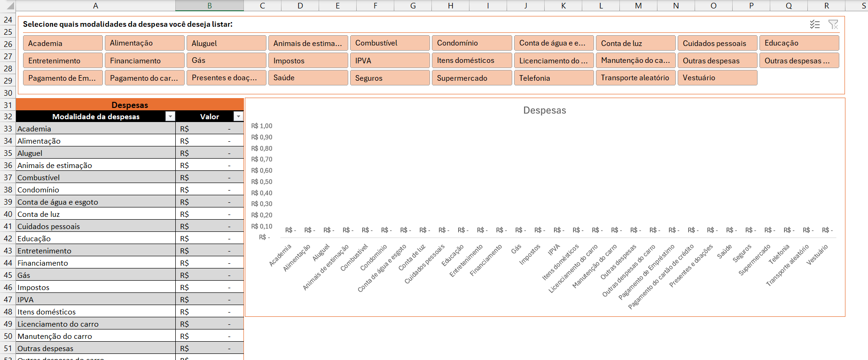868x360 pixels.
Task: Pick the Conta de água e e... slicer item
Action: coord(554,43)
